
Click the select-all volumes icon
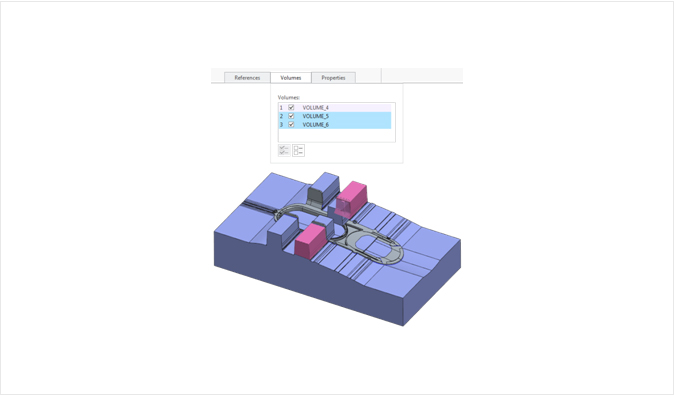pos(284,150)
